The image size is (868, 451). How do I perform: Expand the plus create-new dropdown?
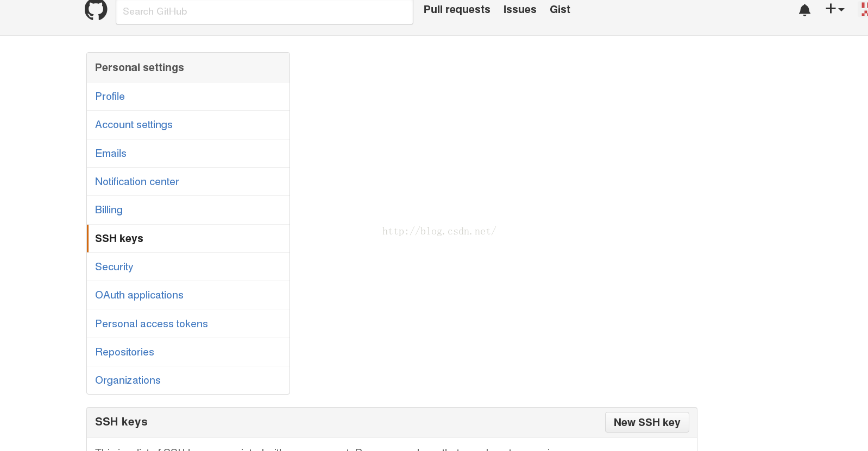point(835,9)
